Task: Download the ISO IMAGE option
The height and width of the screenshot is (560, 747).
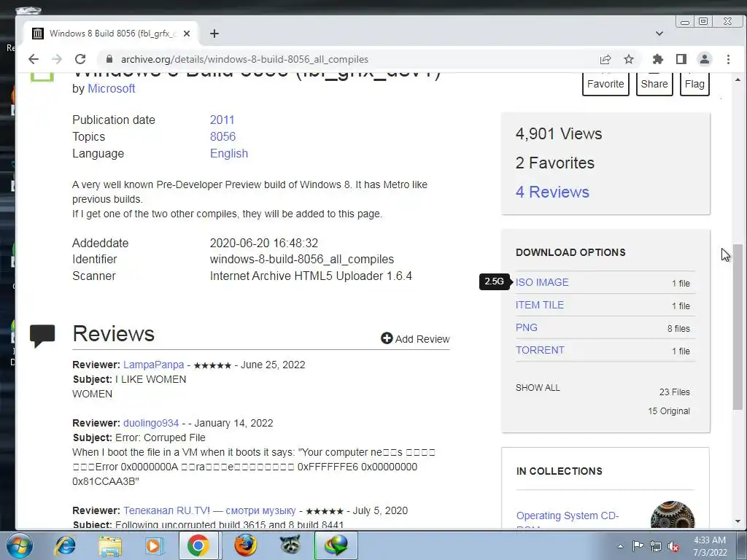Action: [542, 282]
